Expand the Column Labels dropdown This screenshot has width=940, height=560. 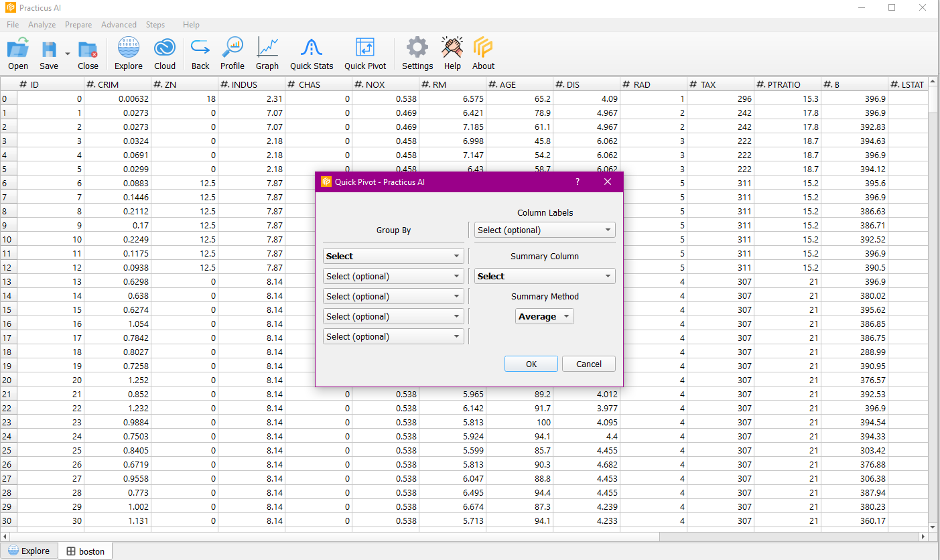[x=545, y=230]
